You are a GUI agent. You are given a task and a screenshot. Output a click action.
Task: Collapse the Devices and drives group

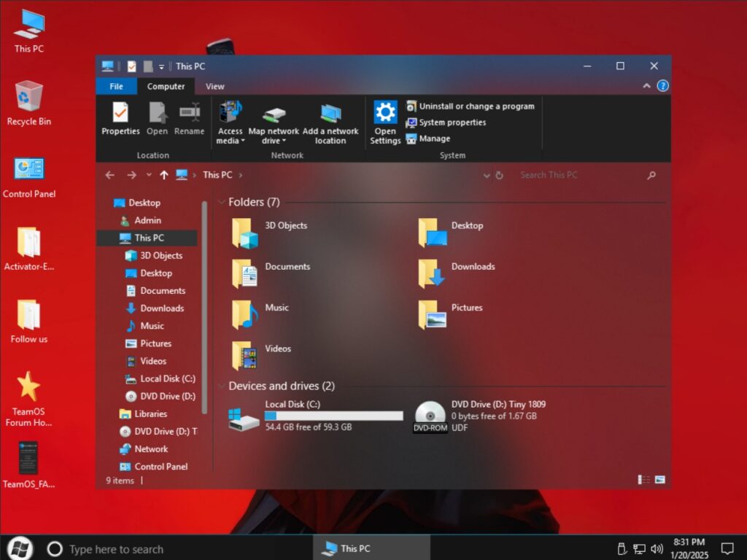222,386
